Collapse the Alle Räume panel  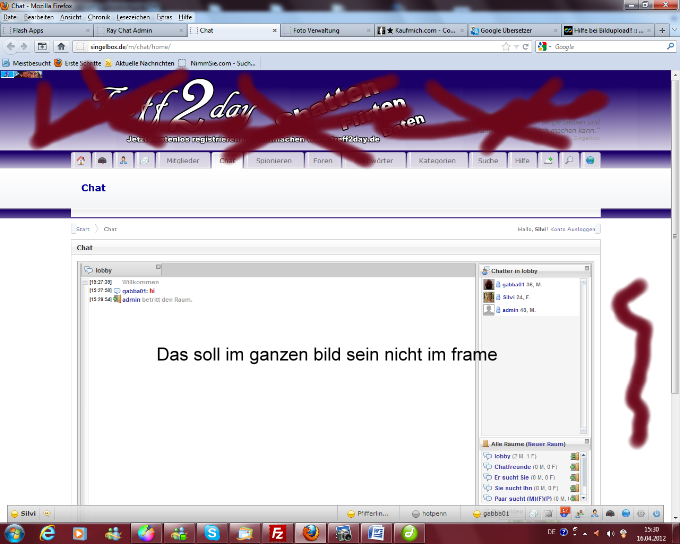tap(587, 442)
